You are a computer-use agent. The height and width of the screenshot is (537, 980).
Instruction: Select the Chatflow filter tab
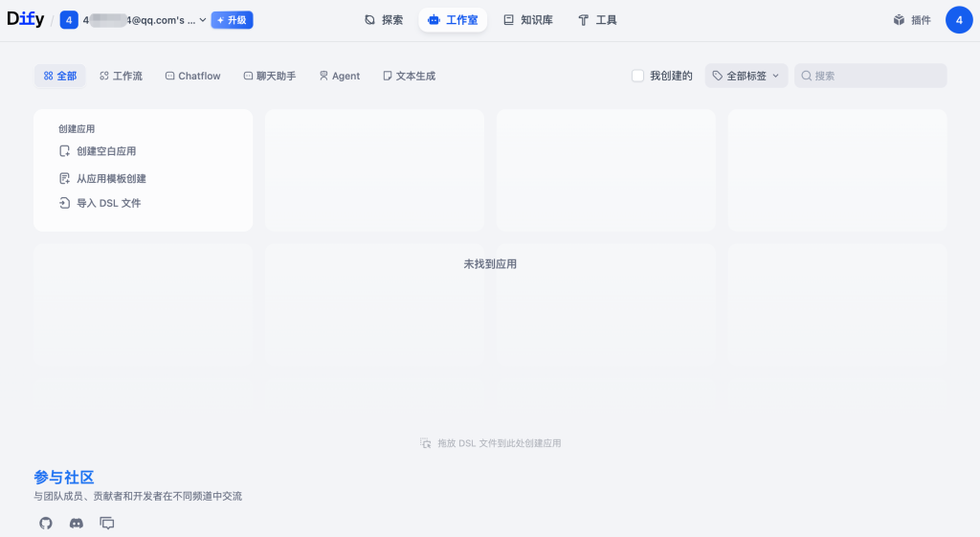(x=192, y=76)
